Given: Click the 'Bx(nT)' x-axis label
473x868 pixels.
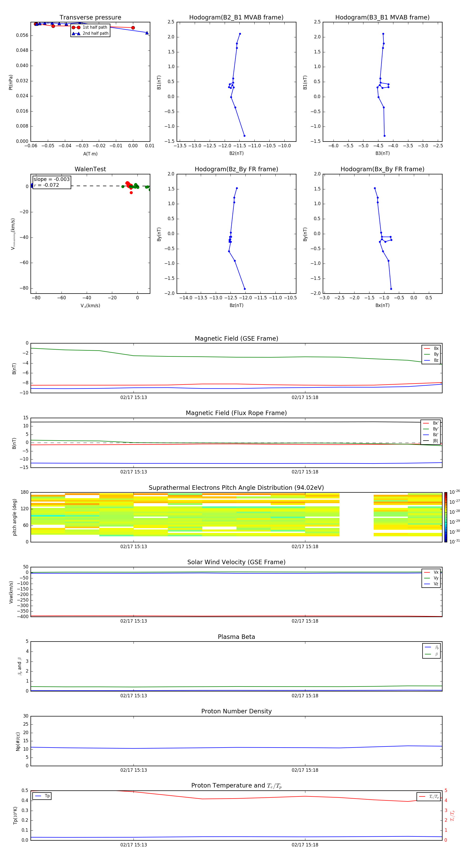Looking at the screenshot, I should (382, 305).
